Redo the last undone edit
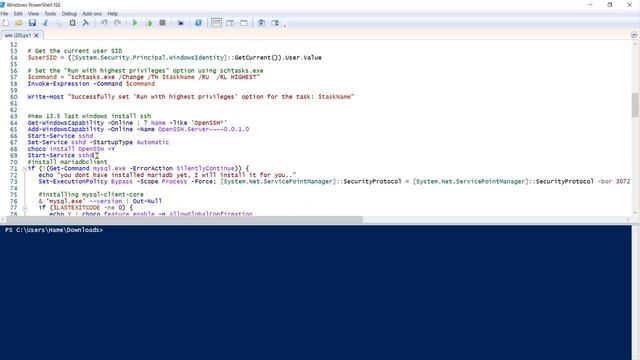Viewport: 640px width, 360px height. click(x=118, y=23)
